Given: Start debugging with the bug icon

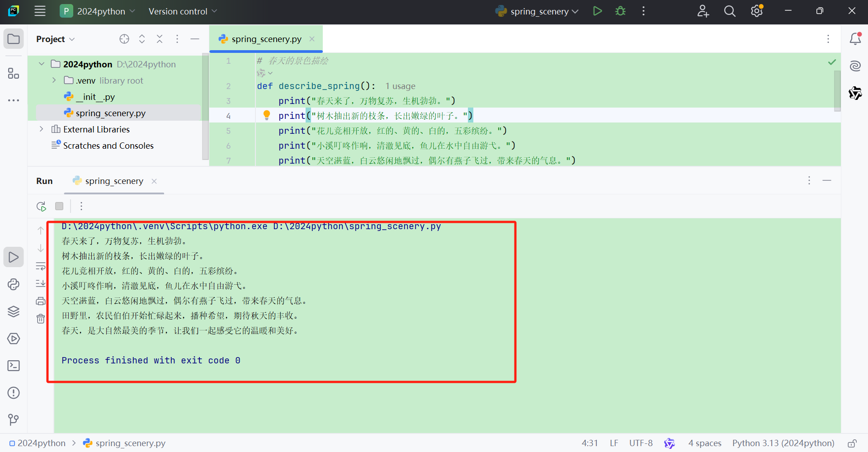Looking at the screenshot, I should [620, 11].
